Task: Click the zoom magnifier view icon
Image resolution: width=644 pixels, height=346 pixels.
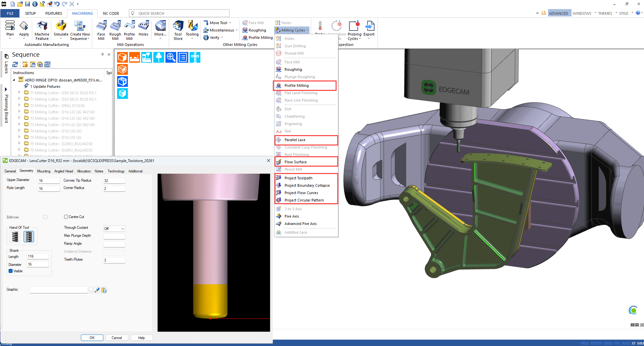Action: click(171, 57)
